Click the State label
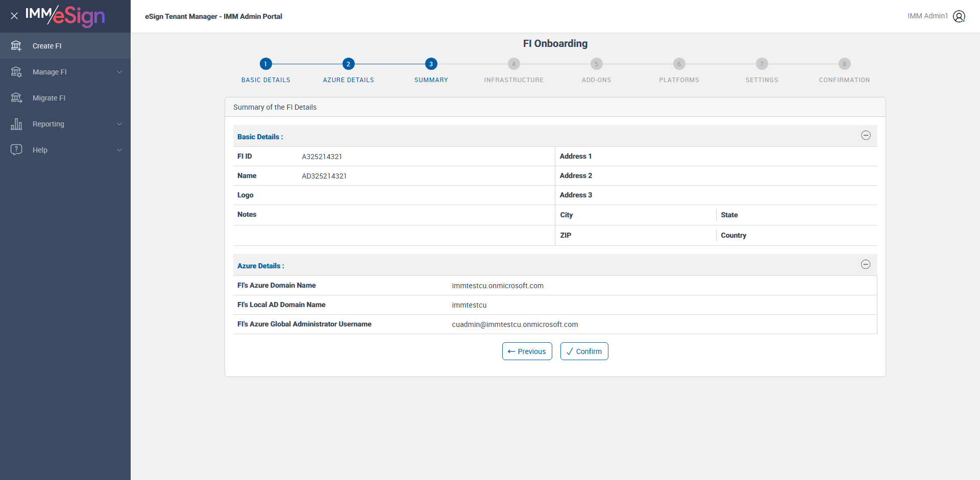The image size is (980, 480). pos(729,215)
